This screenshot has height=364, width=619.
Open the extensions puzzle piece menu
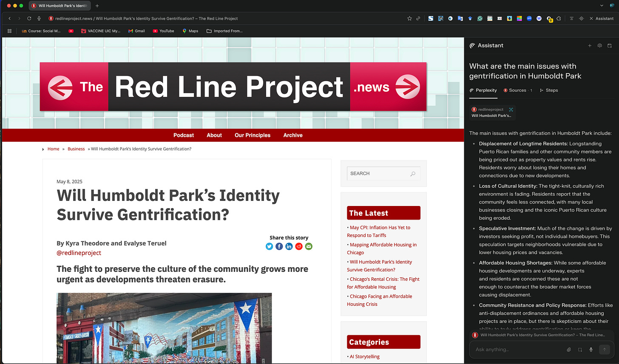click(x=559, y=18)
